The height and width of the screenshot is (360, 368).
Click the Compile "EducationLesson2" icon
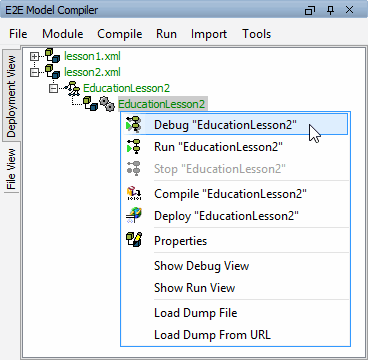[134, 193]
